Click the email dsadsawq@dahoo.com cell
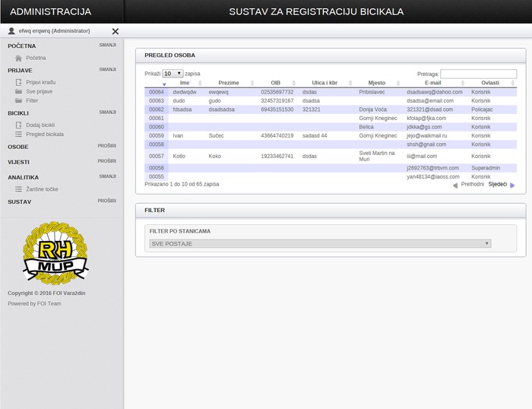The width and height of the screenshot is (532, 409). pos(435,92)
